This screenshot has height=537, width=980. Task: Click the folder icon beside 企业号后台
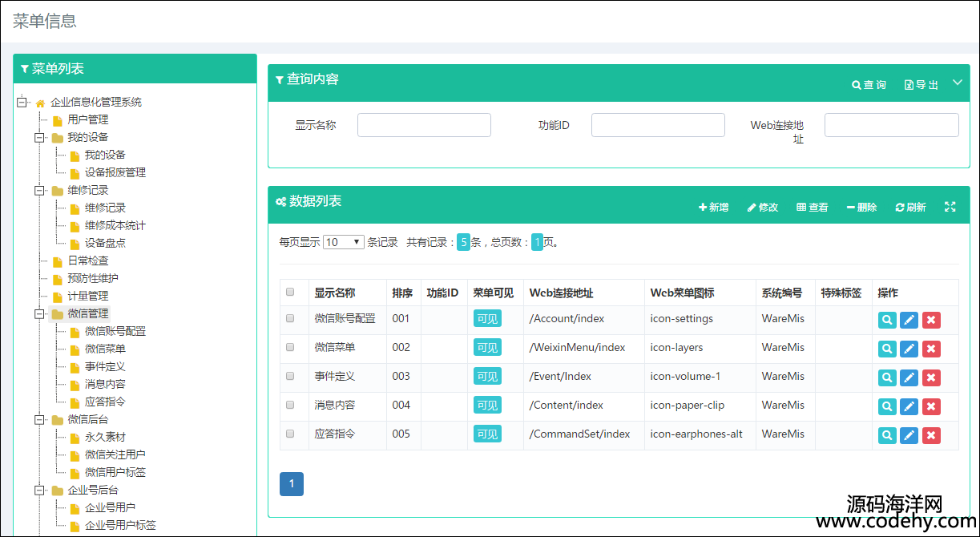(57, 491)
